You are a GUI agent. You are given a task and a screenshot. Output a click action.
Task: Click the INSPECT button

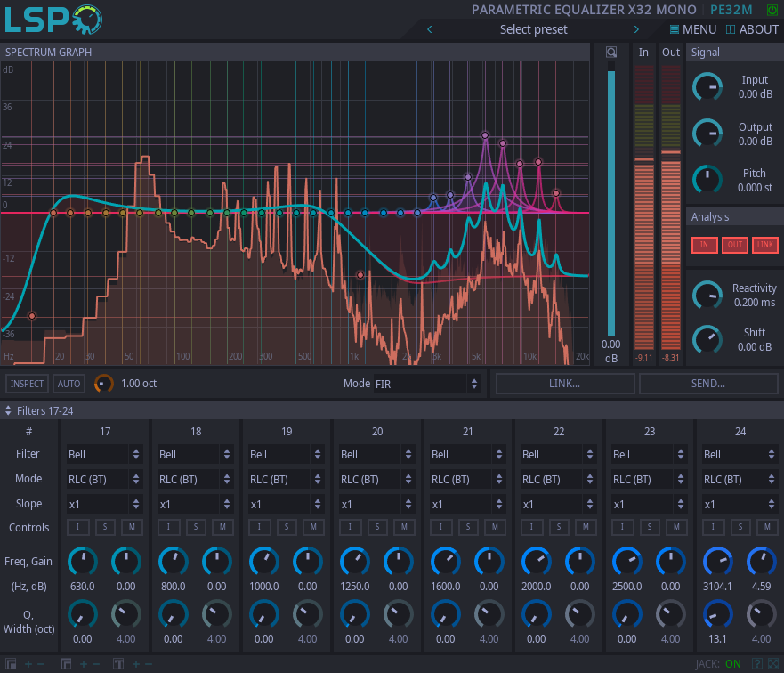27,383
